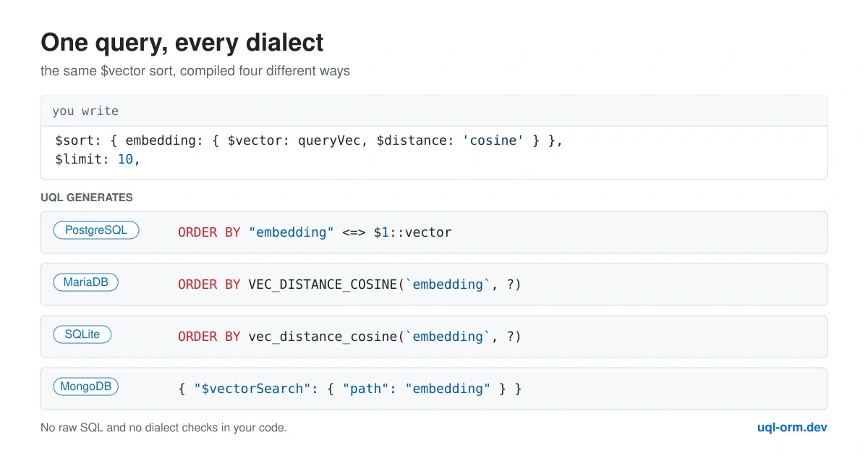This screenshot has height=456, width=868.
Task: Click the subtitle about $vector sort
Action: click(195, 72)
